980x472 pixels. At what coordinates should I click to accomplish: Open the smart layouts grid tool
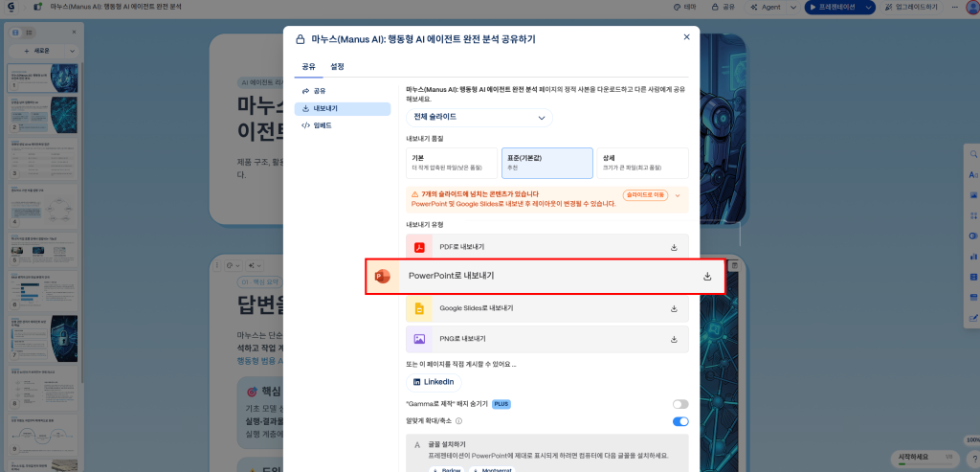pyautogui.click(x=973, y=215)
